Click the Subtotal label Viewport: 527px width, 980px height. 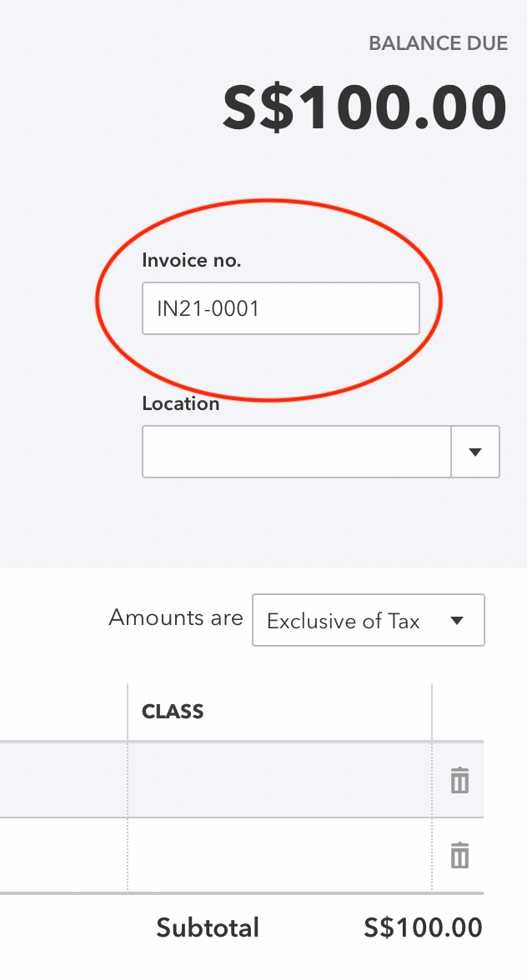[208, 927]
